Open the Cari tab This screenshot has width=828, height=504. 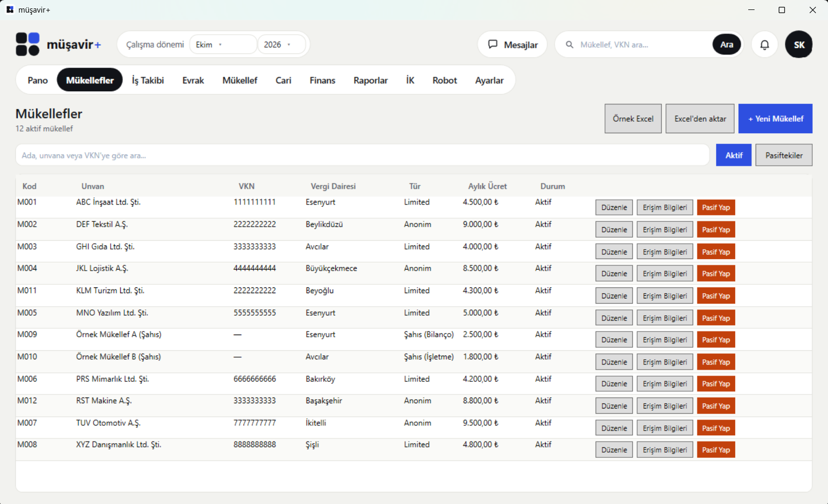click(283, 80)
